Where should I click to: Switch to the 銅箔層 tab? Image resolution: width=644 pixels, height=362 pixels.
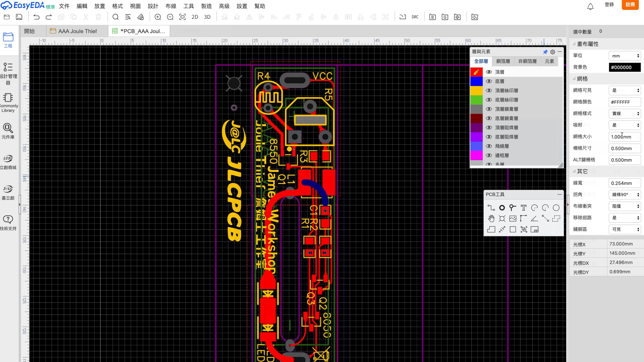(503, 61)
